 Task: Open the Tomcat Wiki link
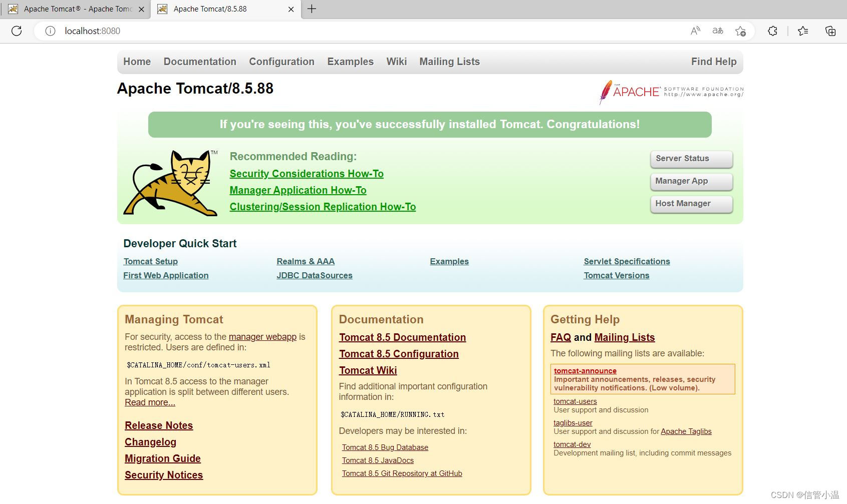point(368,370)
